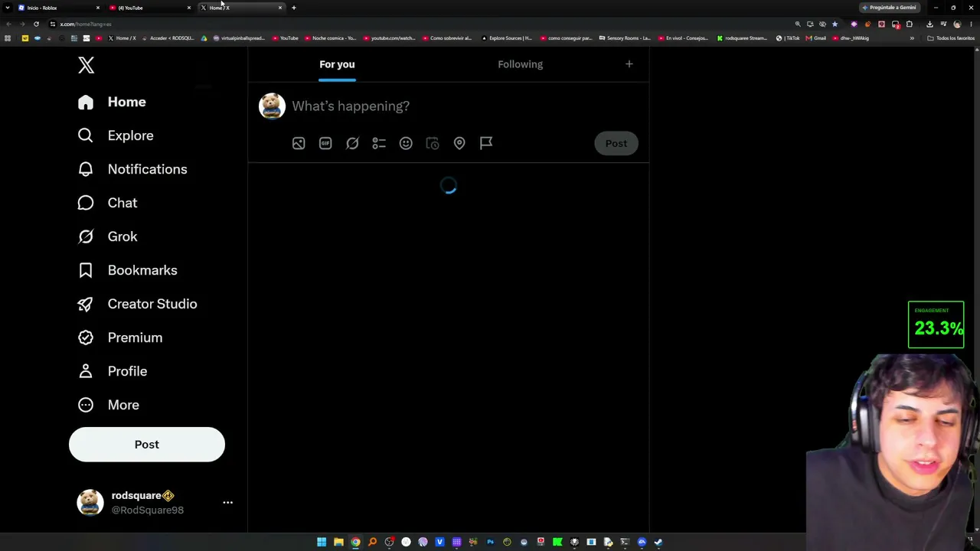Open Chrome downloads icon
Image resolution: width=980 pixels, height=551 pixels.
point(929,24)
